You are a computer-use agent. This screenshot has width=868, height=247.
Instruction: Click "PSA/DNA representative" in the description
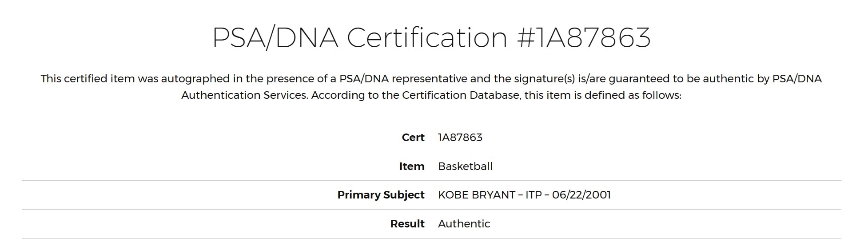click(x=403, y=79)
